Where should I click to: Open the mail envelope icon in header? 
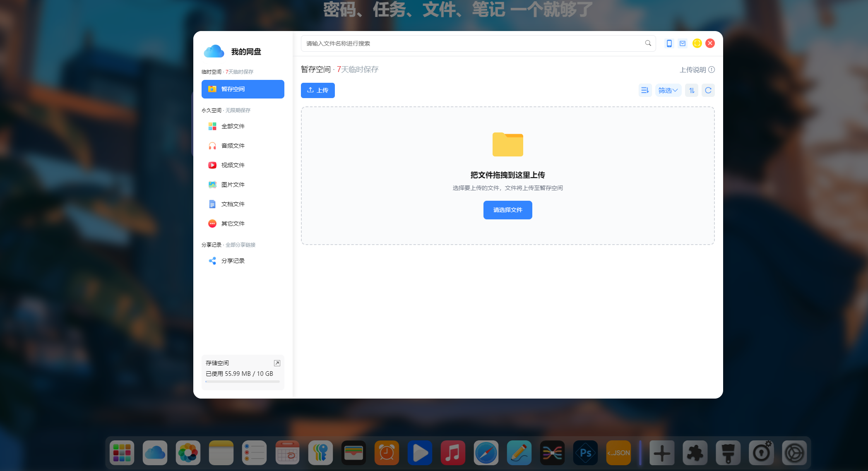click(683, 43)
